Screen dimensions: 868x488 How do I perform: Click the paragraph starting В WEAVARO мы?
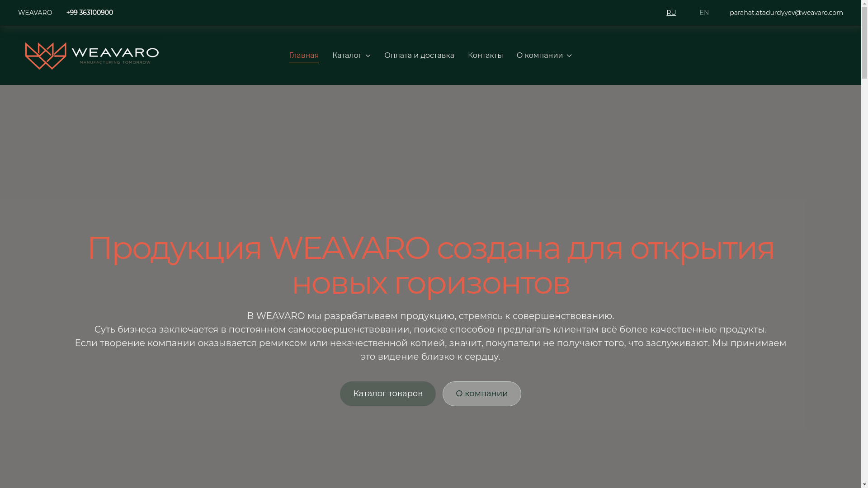(x=430, y=336)
